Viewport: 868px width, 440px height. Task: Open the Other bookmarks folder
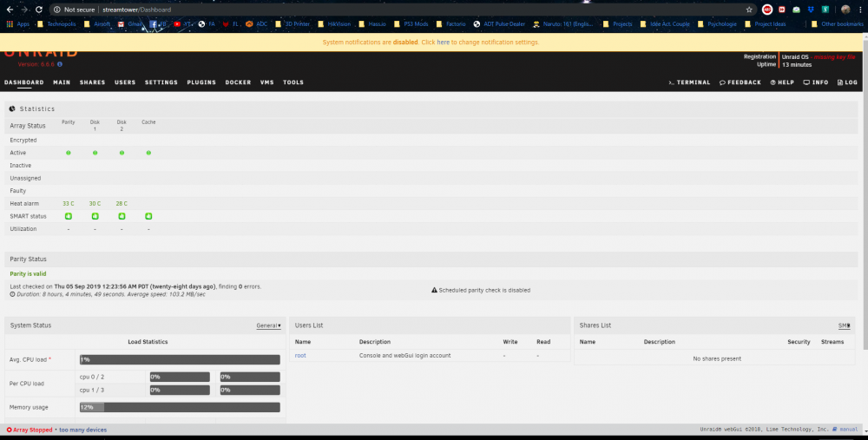coord(837,24)
